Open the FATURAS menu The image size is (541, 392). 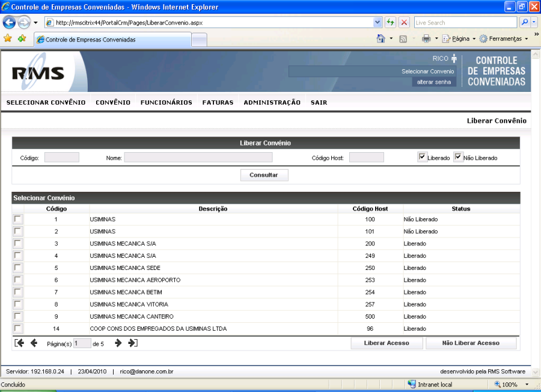(218, 102)
